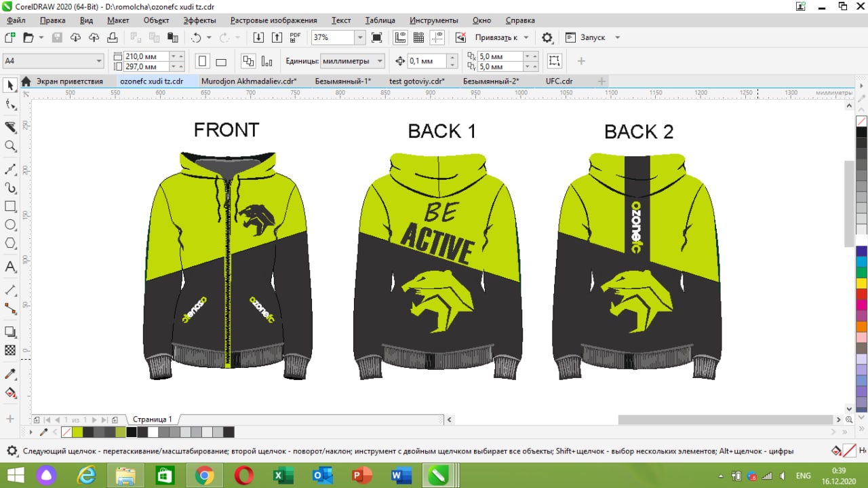Select the Pick tool in toolbox
The height and width of the screenshot is (488, 868).
(x=10, y=86)
